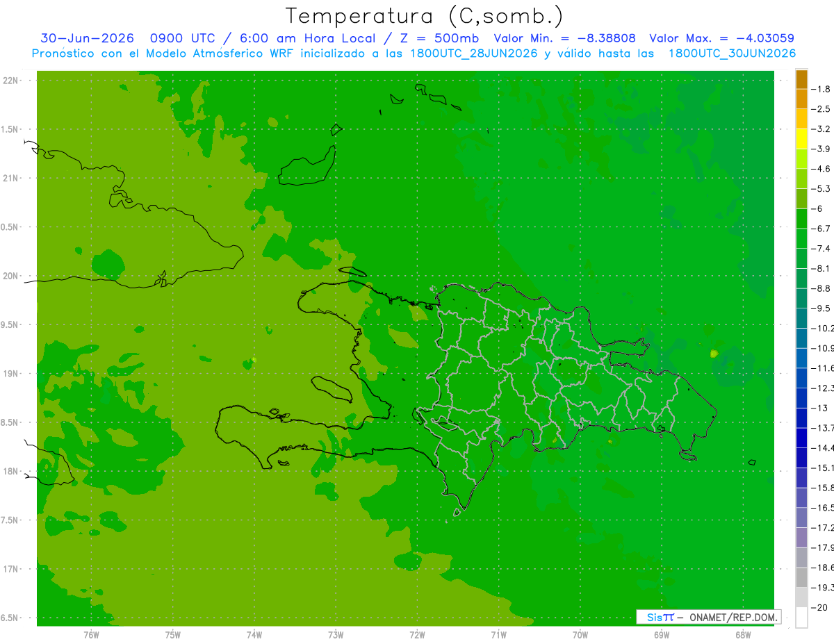Click the brown-orange swatch above -1.8
The image size is (834, 644).
[x=801, y=79]
